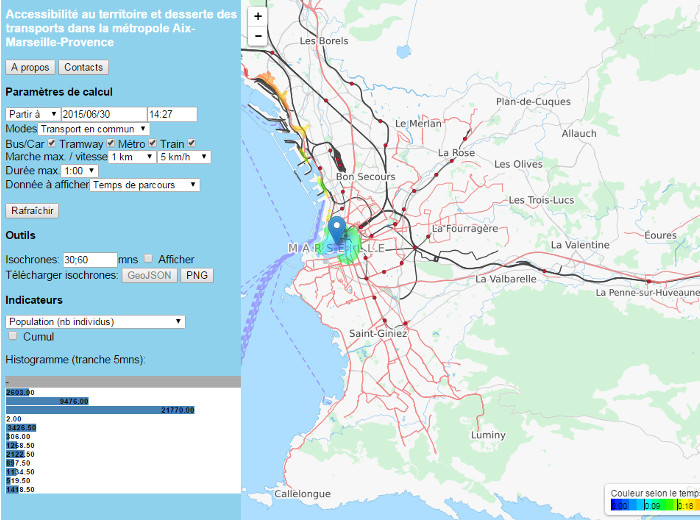700x520 pixels.
Task: Click the Contacts button
Action: pos(83,67)
